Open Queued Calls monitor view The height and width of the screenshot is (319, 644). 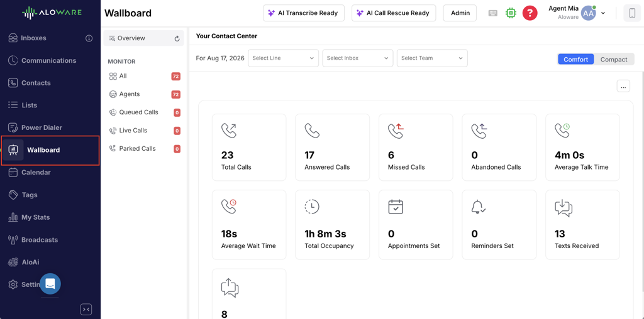point(144,112)
